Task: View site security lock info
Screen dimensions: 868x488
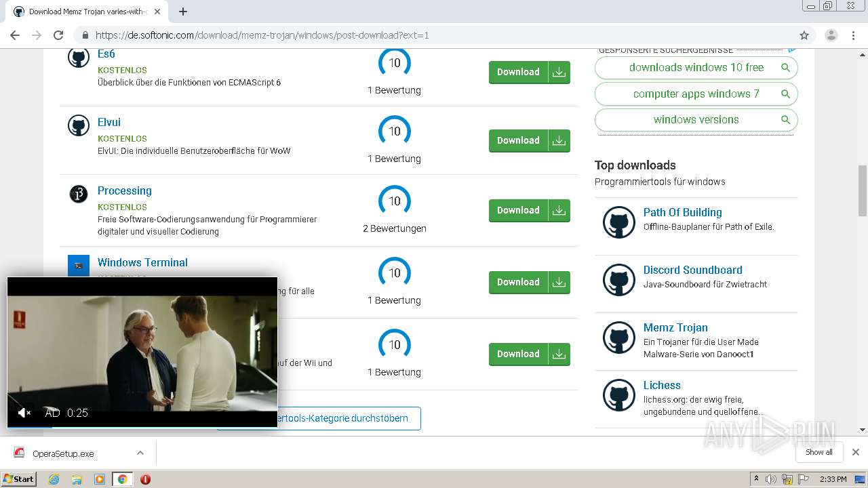Action: (x=85, y=35)
